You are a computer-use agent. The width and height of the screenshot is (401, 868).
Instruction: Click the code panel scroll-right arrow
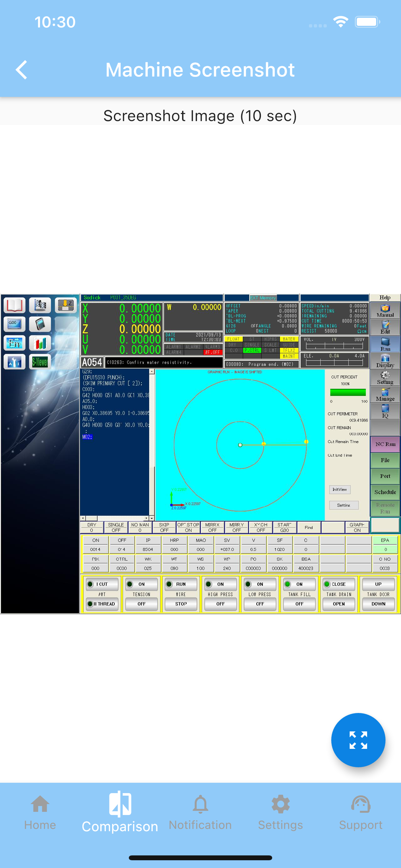tap(147, 518)
